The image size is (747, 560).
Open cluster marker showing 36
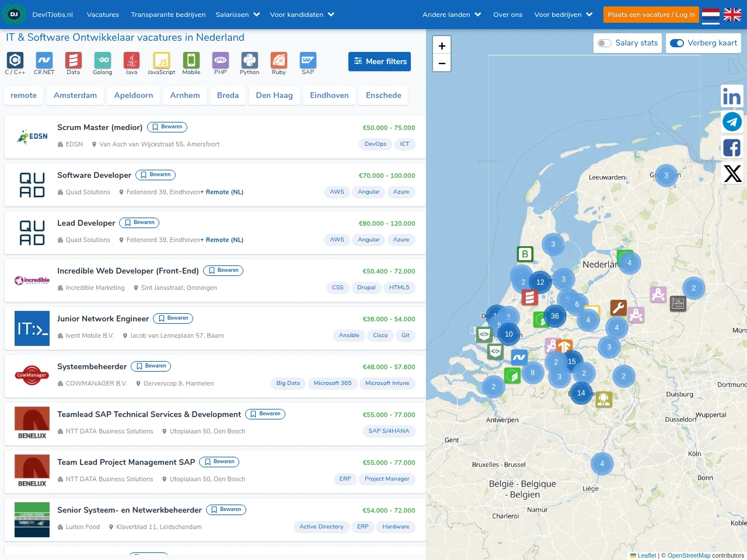(554, 316)
